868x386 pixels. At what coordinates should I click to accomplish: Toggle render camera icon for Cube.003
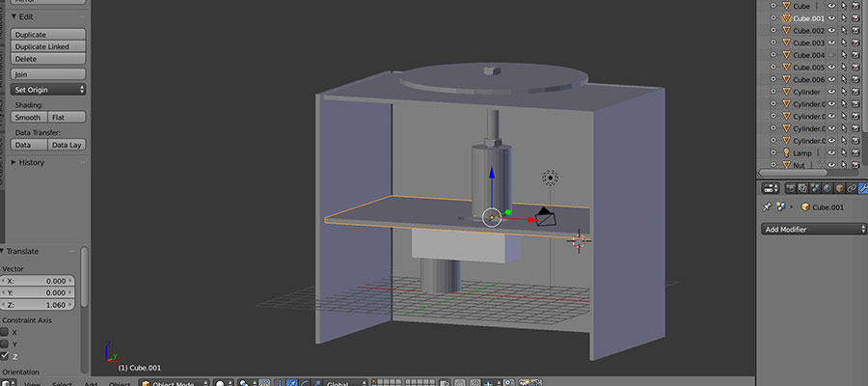(855, 42)
